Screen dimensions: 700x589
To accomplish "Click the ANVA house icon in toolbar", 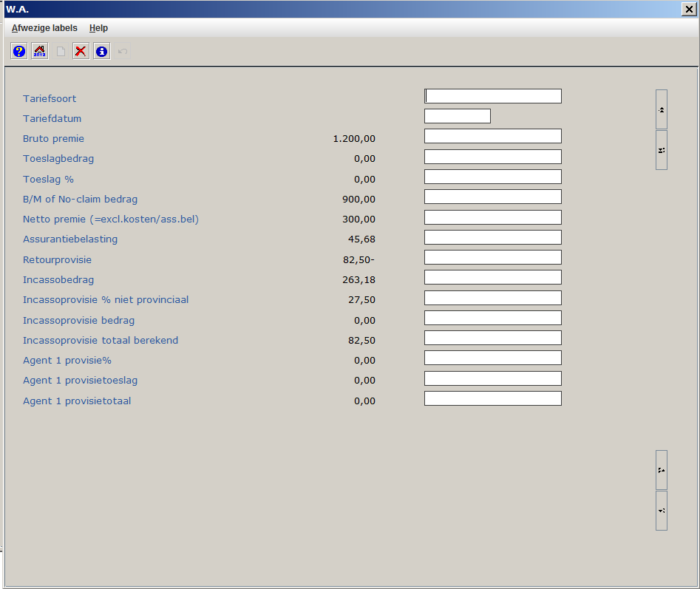I will pos(40,52).
